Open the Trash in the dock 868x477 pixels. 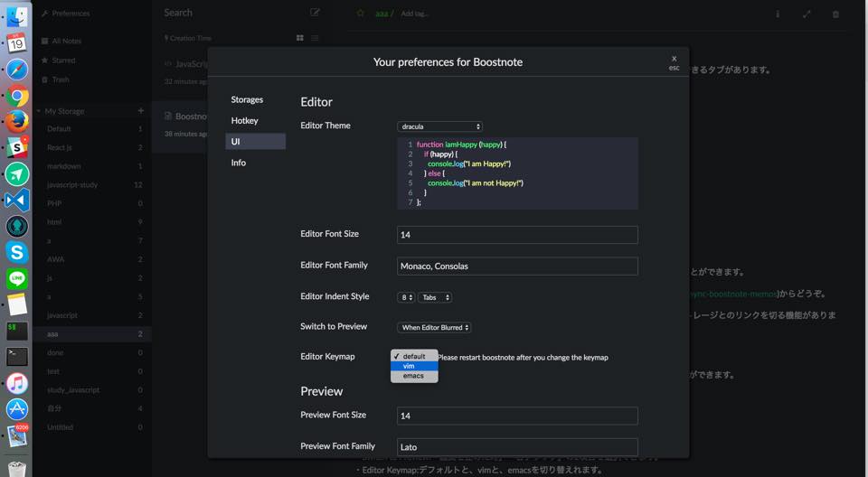pyautogui.click(x=16, y=469)
